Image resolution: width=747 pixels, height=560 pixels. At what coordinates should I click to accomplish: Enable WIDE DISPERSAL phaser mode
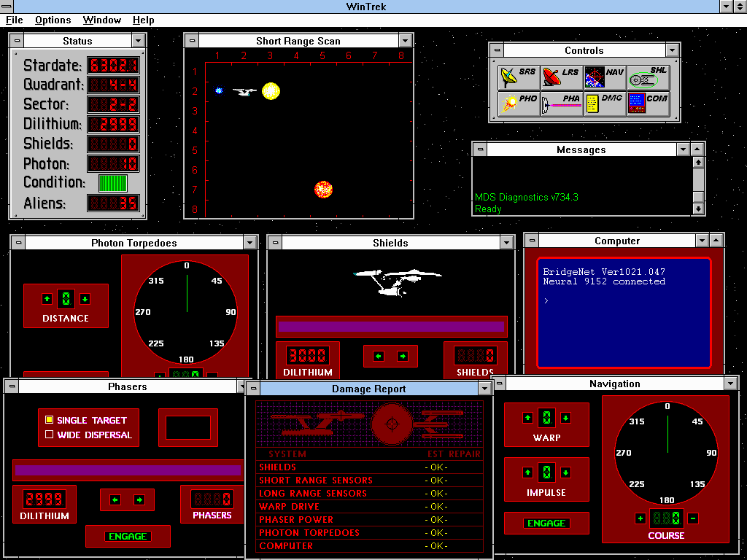click(x=88, y=435)
